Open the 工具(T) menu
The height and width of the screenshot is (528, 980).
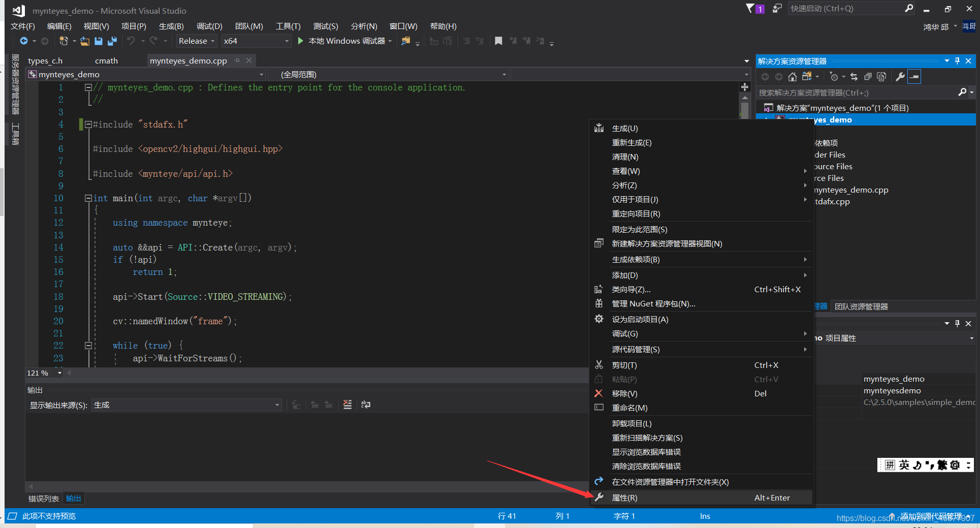tap(288, 26)
